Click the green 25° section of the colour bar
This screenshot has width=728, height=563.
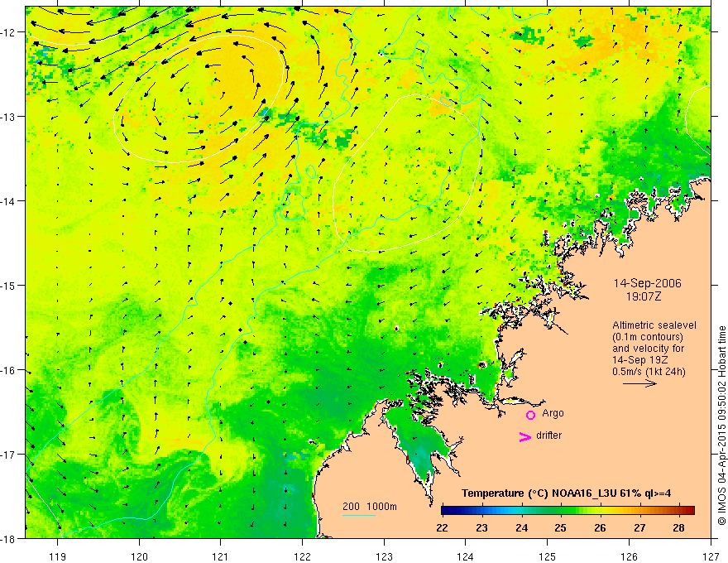pyautogui.click(x=560, y=510)
